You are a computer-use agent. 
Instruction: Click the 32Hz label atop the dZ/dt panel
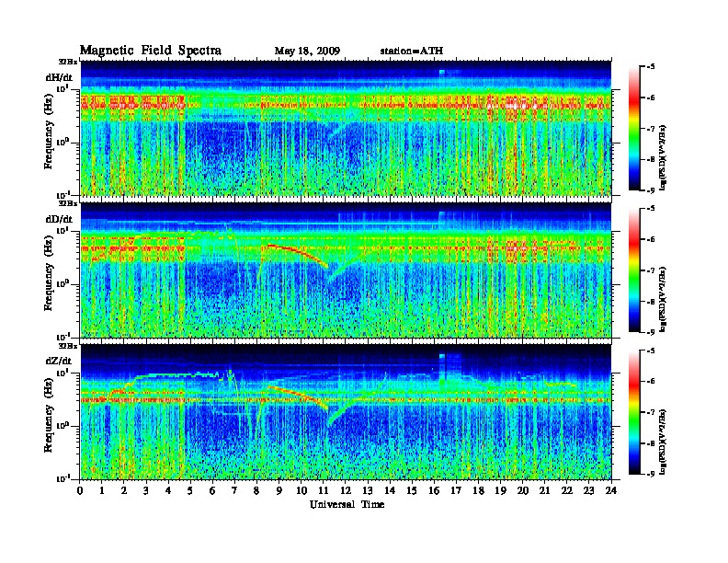[x=68, y=345]
